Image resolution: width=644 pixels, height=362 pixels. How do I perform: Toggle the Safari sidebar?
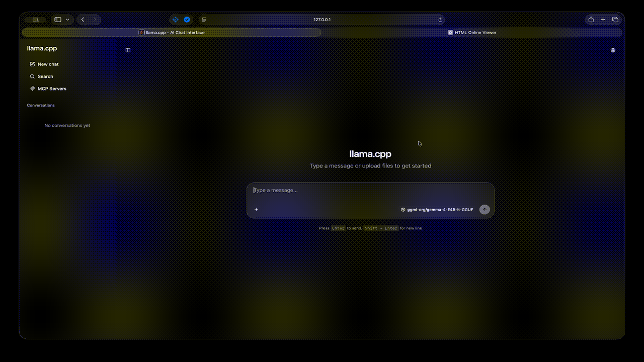pyautogui.click(x=58, y=20)
